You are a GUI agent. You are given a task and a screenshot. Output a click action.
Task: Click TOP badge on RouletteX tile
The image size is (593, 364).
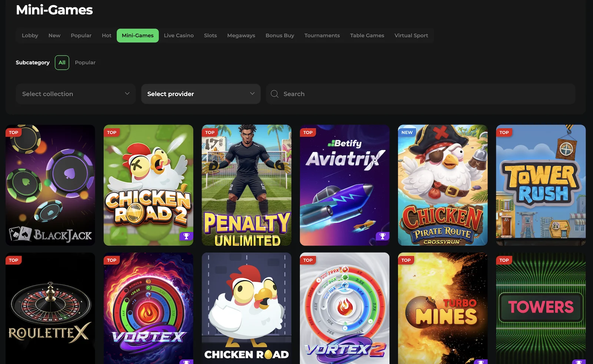(14, 260)
